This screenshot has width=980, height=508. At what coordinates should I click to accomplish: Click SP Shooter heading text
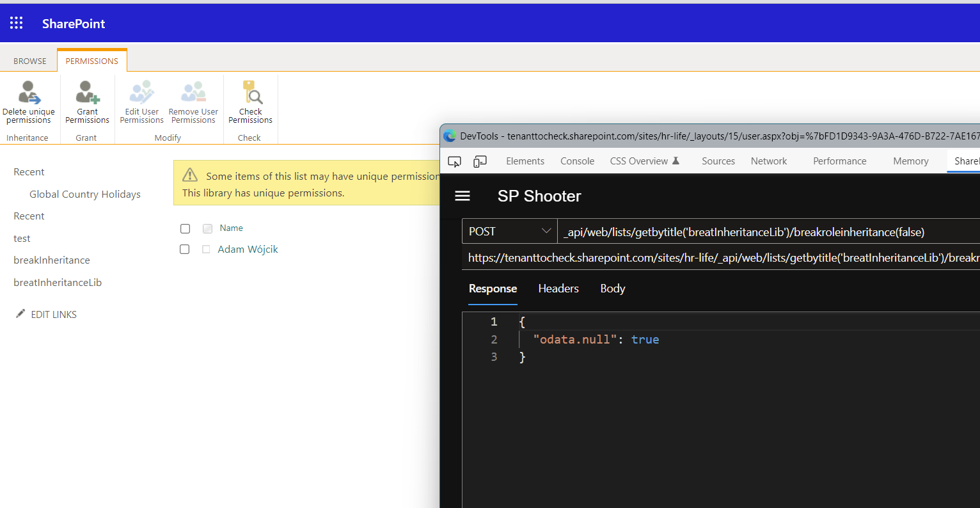point(539,196)
